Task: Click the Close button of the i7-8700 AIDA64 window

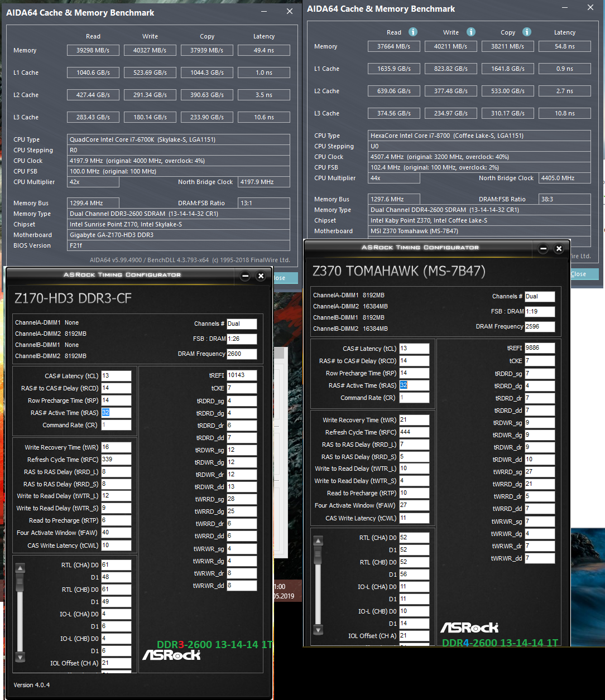Action: 579,274
